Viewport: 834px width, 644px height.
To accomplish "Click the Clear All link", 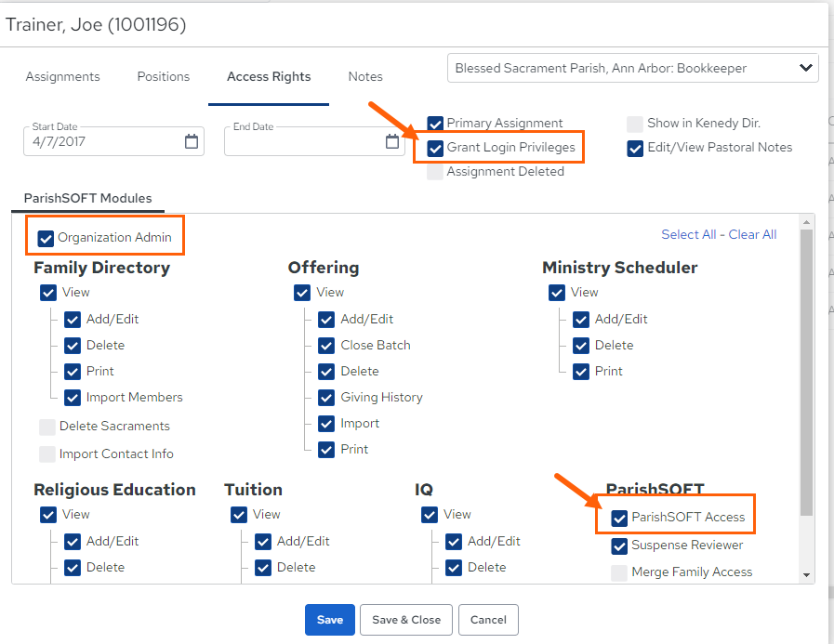I will [x=752, y=234].
